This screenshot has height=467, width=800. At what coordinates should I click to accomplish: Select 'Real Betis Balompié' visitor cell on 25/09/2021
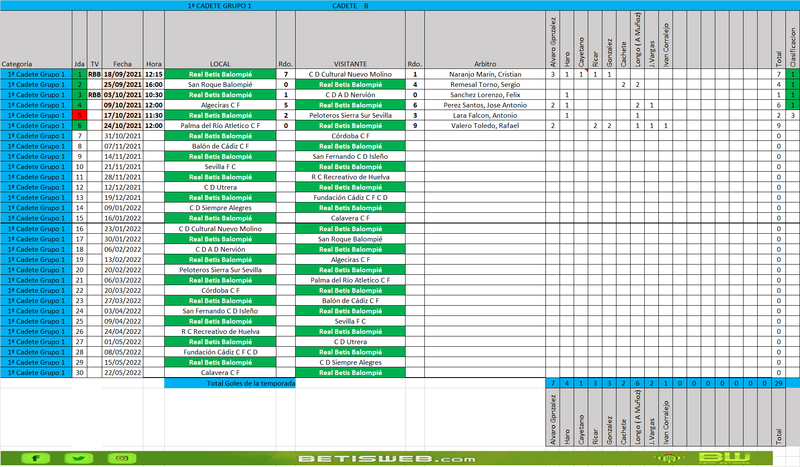pyautogui.click(x=351, y=84)
